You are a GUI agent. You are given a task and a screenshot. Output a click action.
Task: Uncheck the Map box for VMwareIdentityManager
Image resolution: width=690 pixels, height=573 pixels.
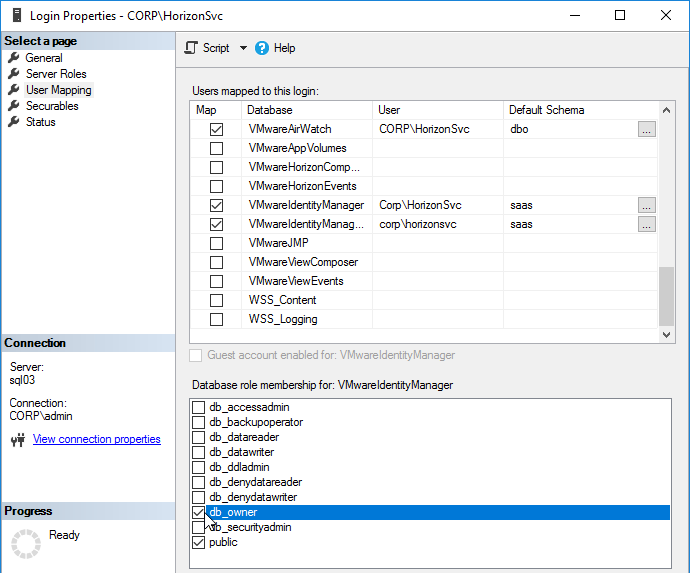[216, 205]
